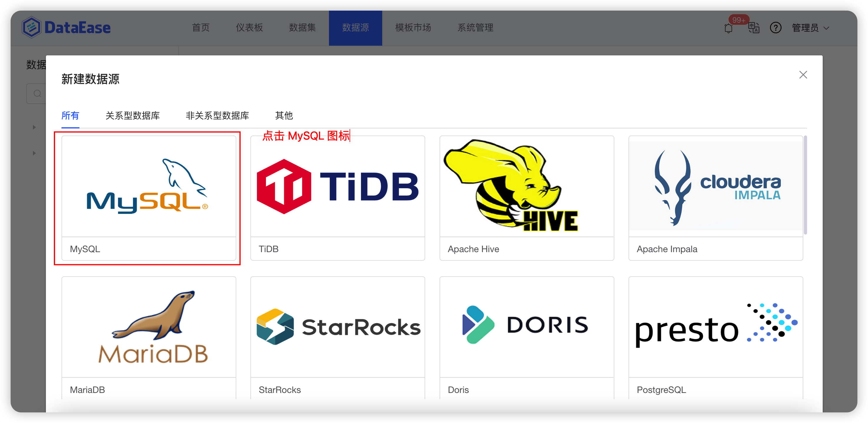868x423 pixels.
Task: Select the MariaDB seal logo
Action: click(153, 326)
